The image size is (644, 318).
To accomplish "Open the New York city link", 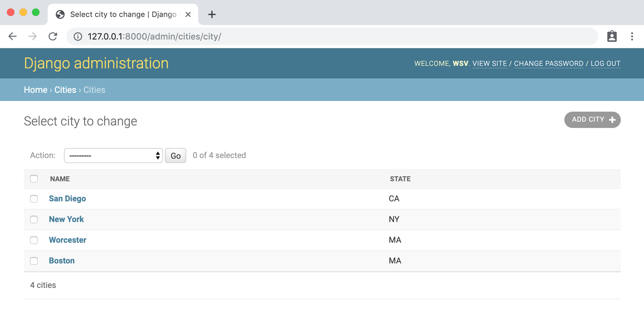I will (66, 219).
